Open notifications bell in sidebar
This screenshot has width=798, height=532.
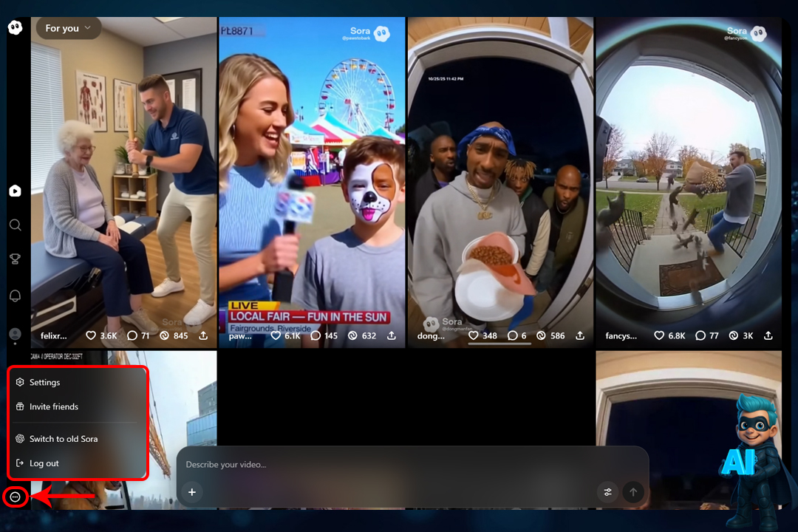(15, 296)
